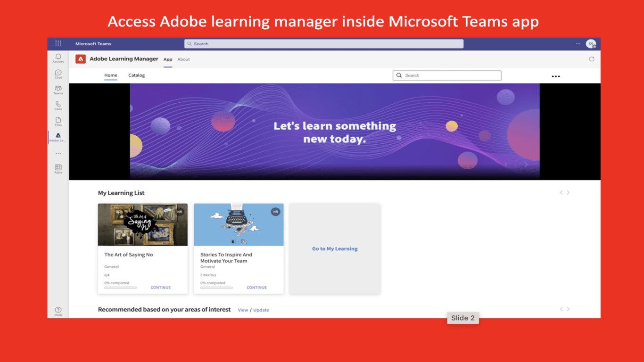The image size is (644, 362).
Task: Select Adobe Learning Manager sidebar app icon
Action: click(x=58, y=137)
